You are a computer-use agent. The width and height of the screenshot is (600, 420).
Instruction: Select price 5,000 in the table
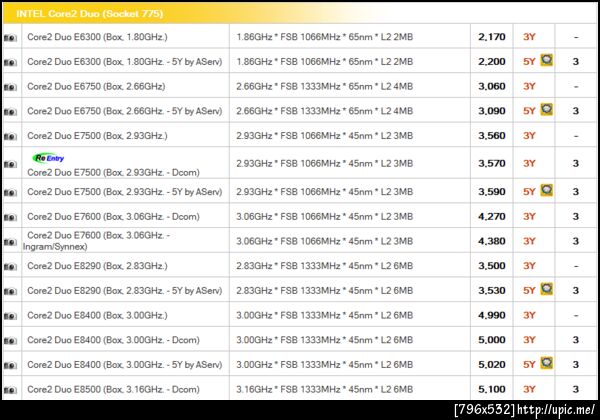(492, 340)
